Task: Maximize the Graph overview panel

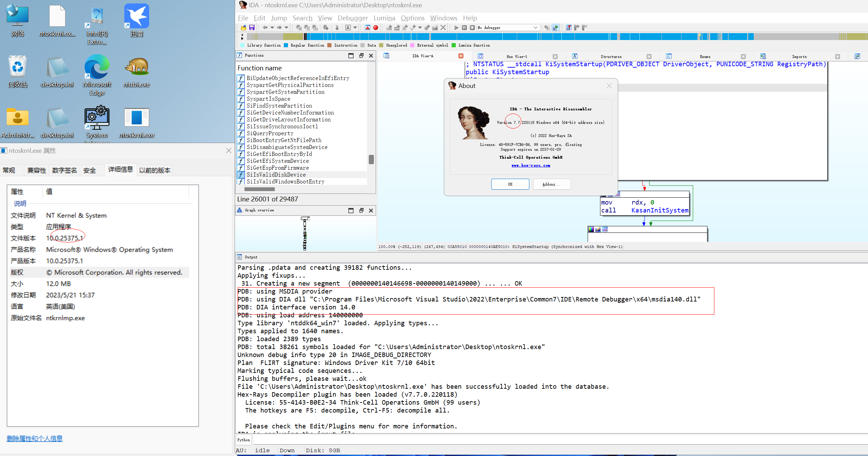Action: coord(351,210)
